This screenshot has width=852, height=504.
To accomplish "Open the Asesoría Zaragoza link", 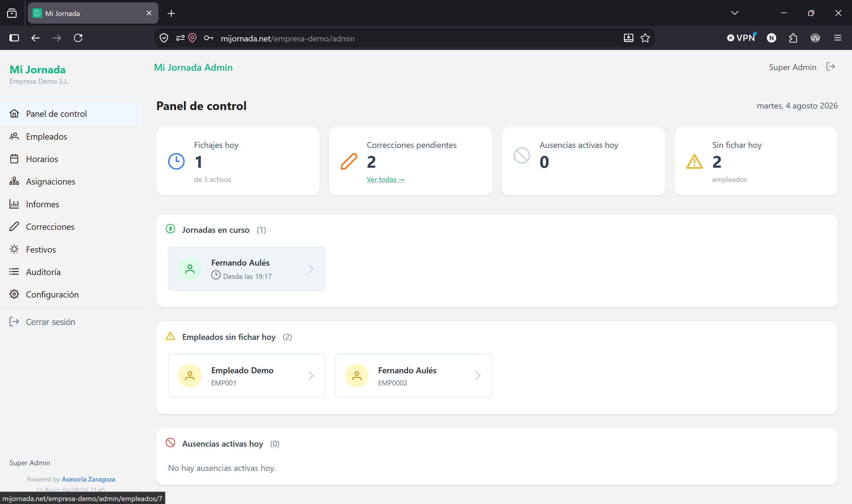I will (88, 479).
